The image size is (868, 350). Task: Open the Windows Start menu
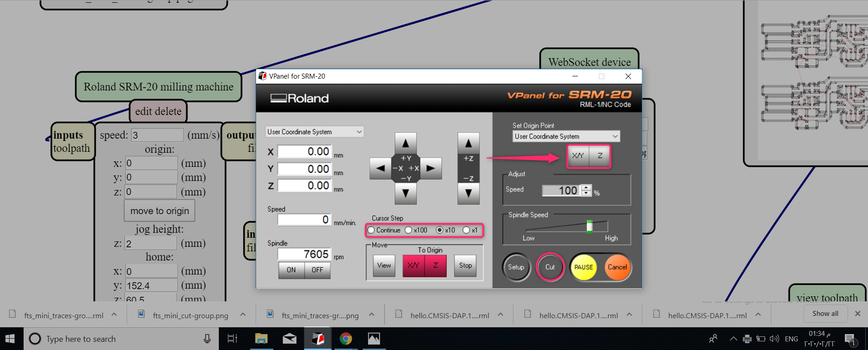tap(11, 339)
